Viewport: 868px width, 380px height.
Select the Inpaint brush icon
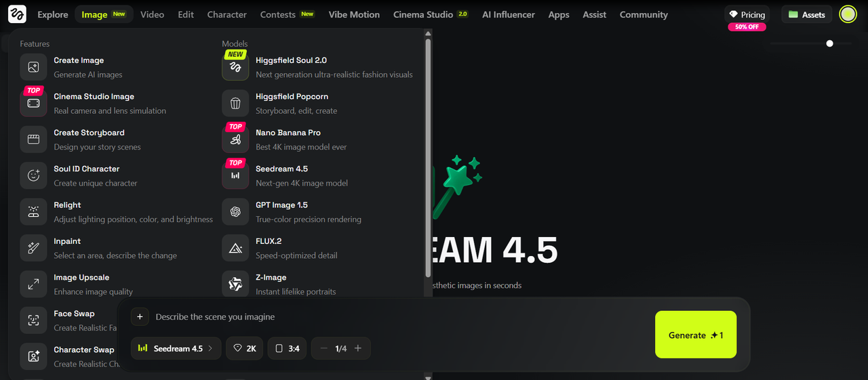coord(33,248)
